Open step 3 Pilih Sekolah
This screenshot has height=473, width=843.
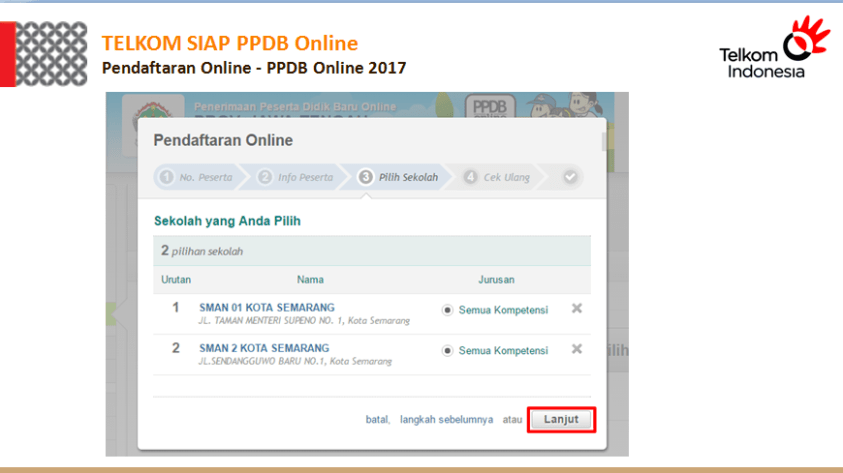pyautogui.click(x=399, y=177)
